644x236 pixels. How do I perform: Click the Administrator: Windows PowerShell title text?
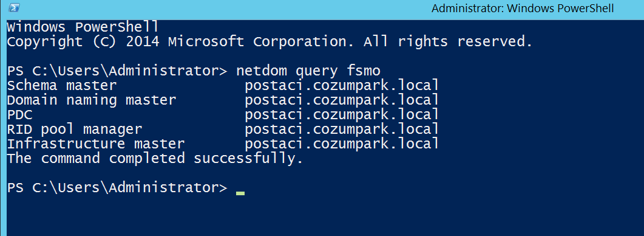click(x=523, y=9)
